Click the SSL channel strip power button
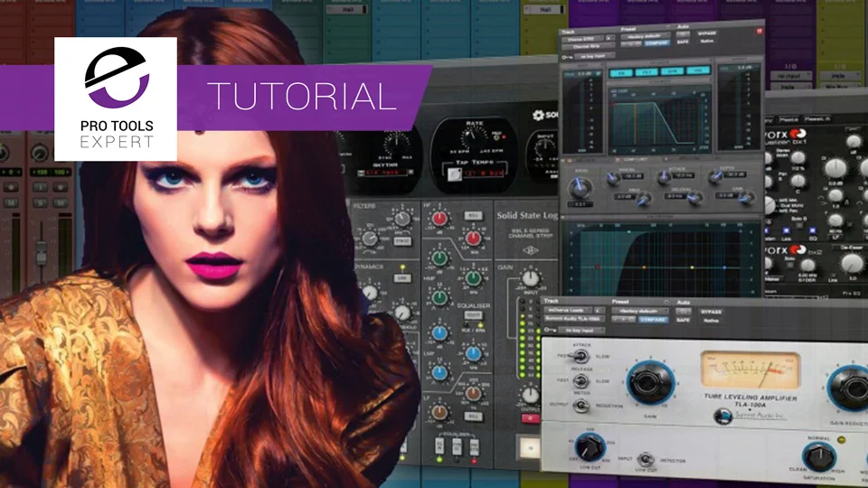 click(529, 447)
